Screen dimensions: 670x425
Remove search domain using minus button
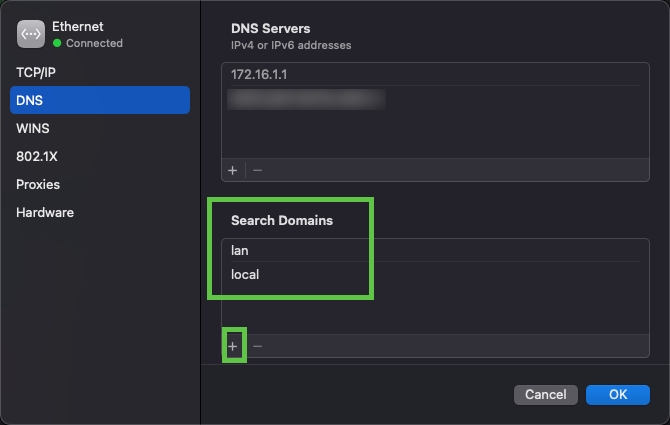point(257,346)
